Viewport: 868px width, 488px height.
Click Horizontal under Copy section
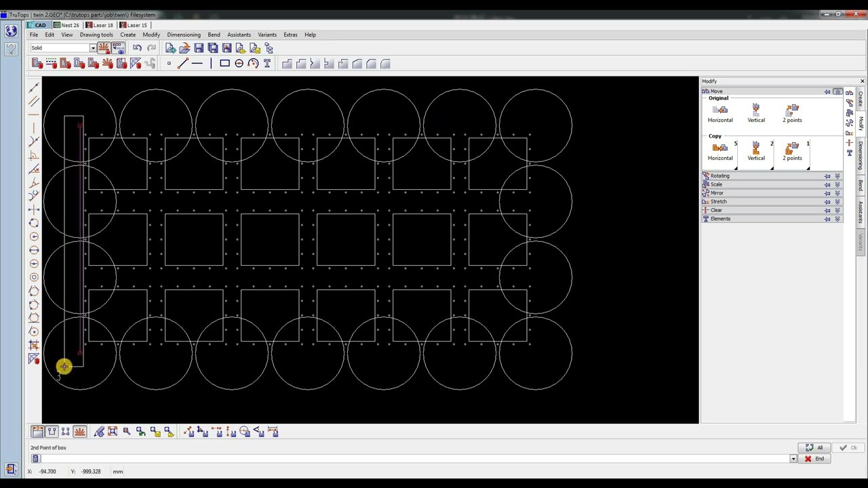720,151
